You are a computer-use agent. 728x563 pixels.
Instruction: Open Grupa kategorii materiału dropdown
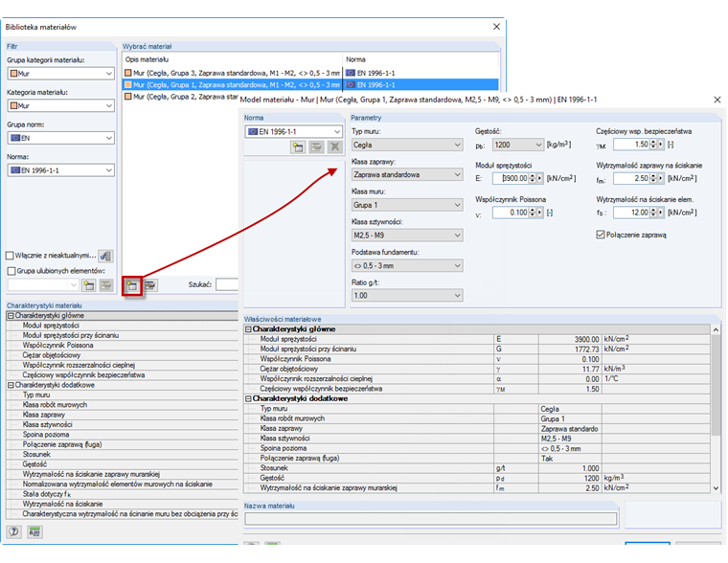60,74
